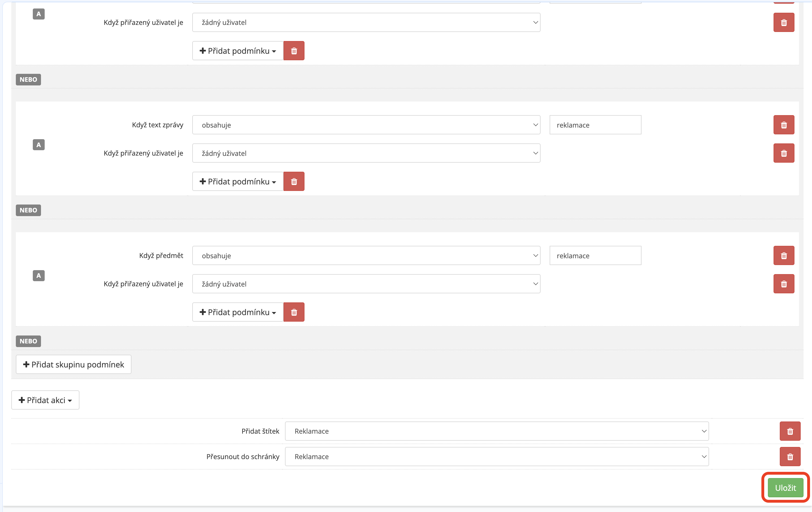The image size is (812, 512).
Task: Click 'Přidat skupinu podmínek' button
Action: click(74, 364)
